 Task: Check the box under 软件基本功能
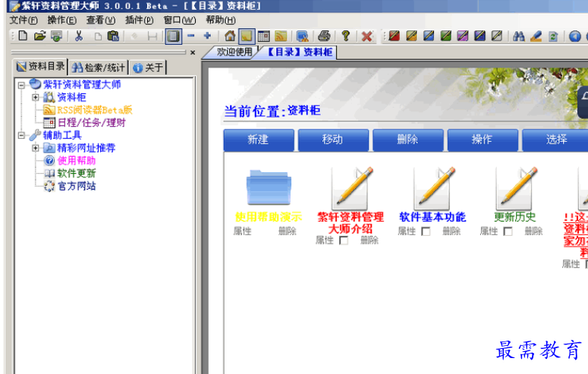(426, 231)
